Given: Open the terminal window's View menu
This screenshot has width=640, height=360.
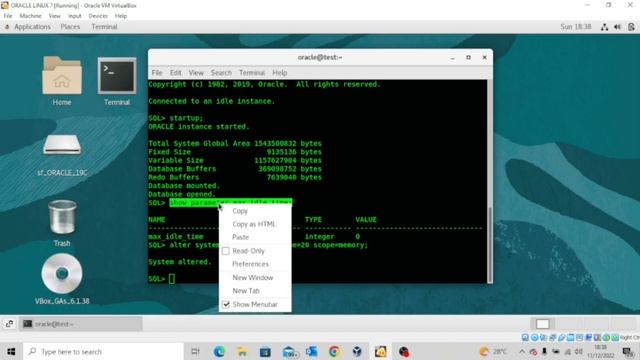Looking at the screenshot, I should click(x=196, y=73).
